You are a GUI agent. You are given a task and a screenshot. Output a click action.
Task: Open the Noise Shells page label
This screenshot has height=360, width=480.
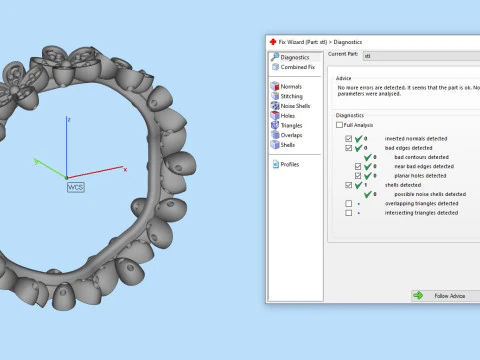coord(295,106)
